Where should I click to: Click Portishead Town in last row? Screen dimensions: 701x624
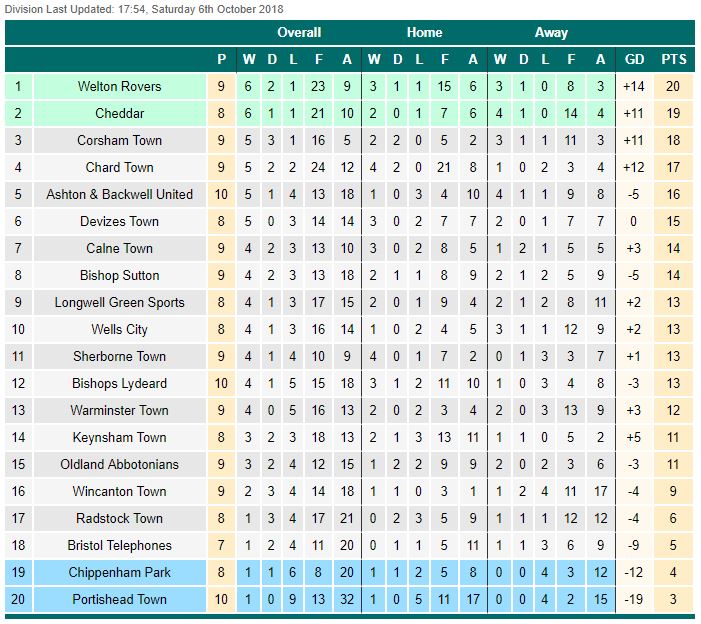click(x=119, y=599)
